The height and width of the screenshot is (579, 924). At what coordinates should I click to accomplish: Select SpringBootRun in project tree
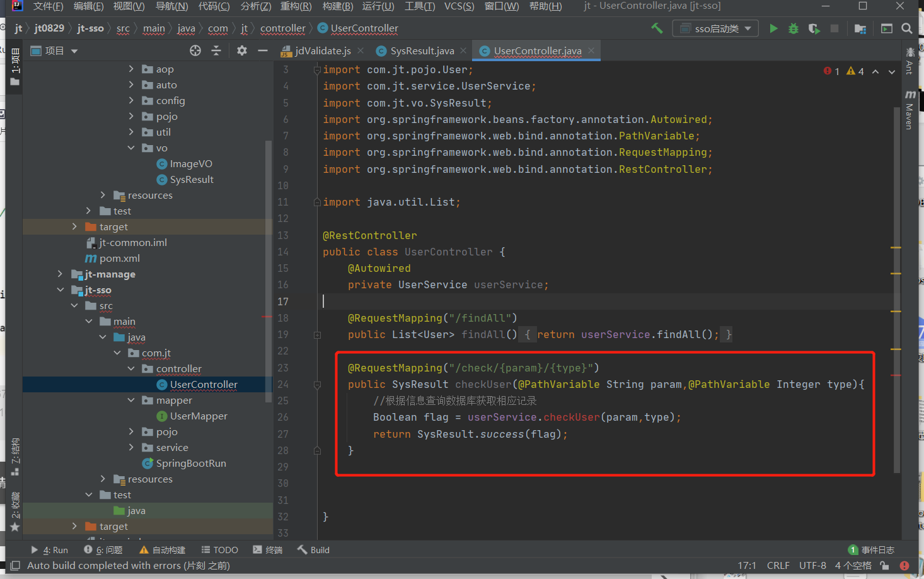191,463
